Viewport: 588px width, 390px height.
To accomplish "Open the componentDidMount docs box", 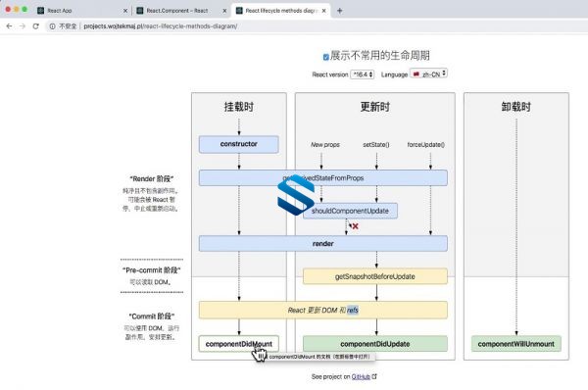I will pyautogui.click(x=239, y=344).
